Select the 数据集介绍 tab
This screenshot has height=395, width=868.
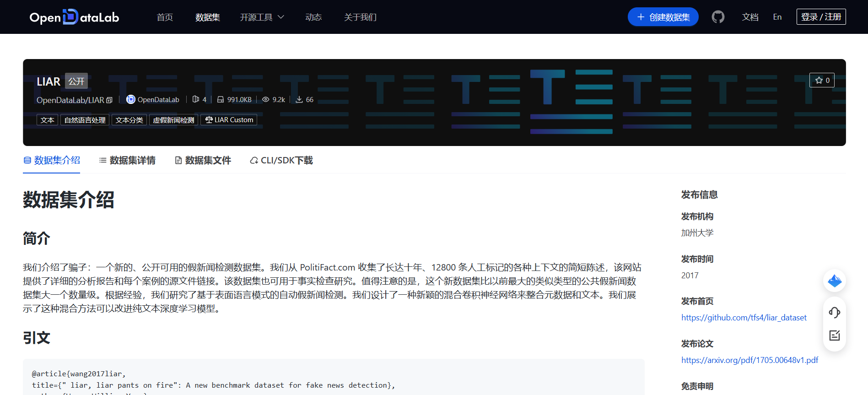click(x=52, y=160)
